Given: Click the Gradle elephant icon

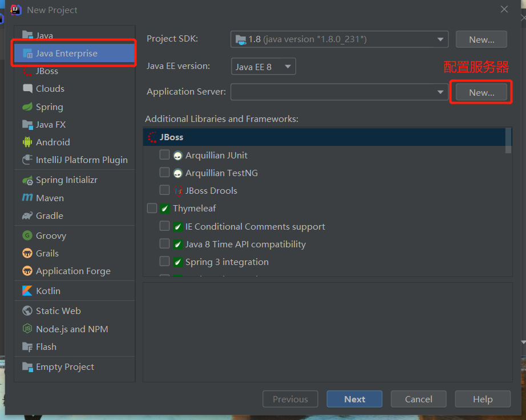Looking at the screenshot, I should 27,215.
